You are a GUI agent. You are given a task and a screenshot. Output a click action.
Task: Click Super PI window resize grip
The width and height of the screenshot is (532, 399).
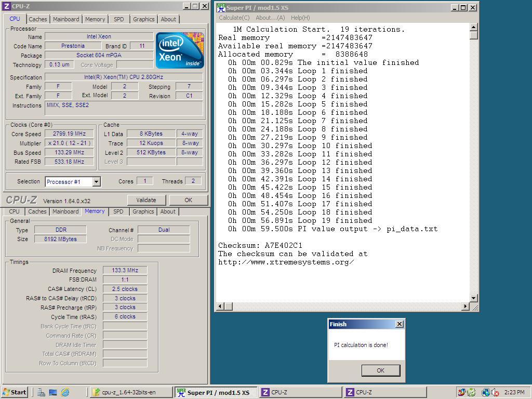point(474,307)
